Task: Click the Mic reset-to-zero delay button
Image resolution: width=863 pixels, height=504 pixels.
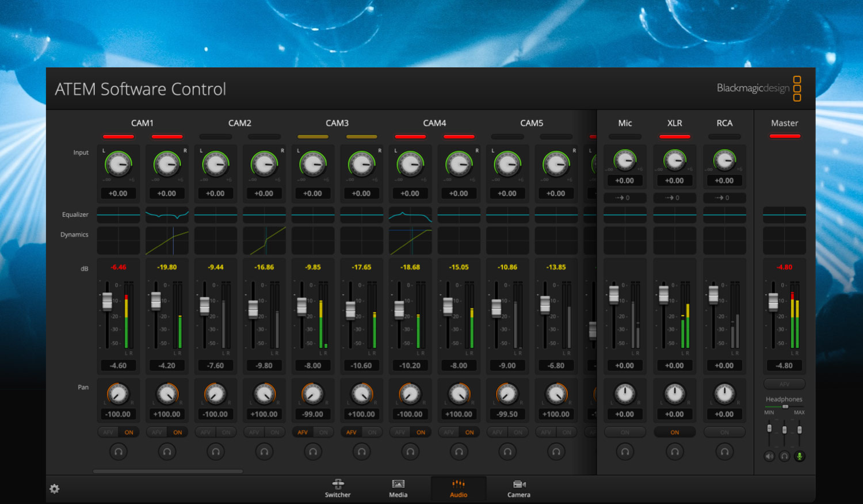Action: pyautogui.click(x=624, y=197)
